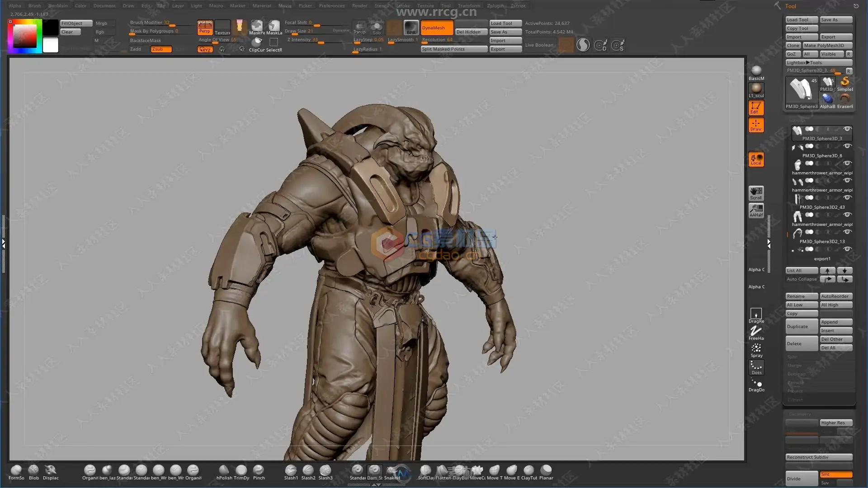Viewport: 868px width, 488px height.
Task: Open the Material menu tab
Action: coord(262,5)
